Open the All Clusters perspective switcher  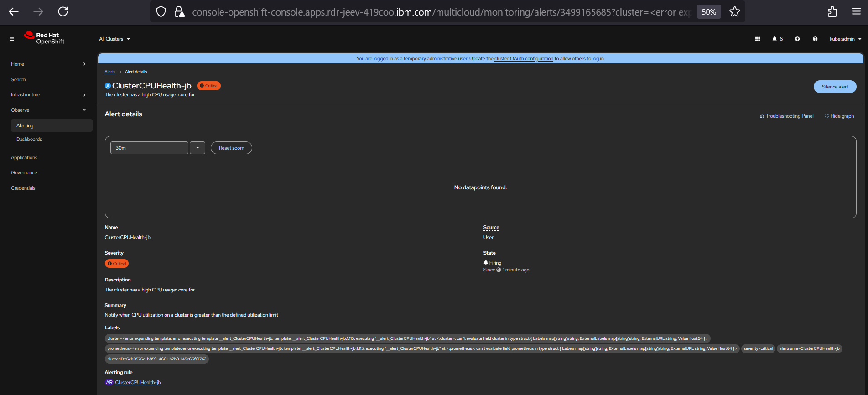114,39
